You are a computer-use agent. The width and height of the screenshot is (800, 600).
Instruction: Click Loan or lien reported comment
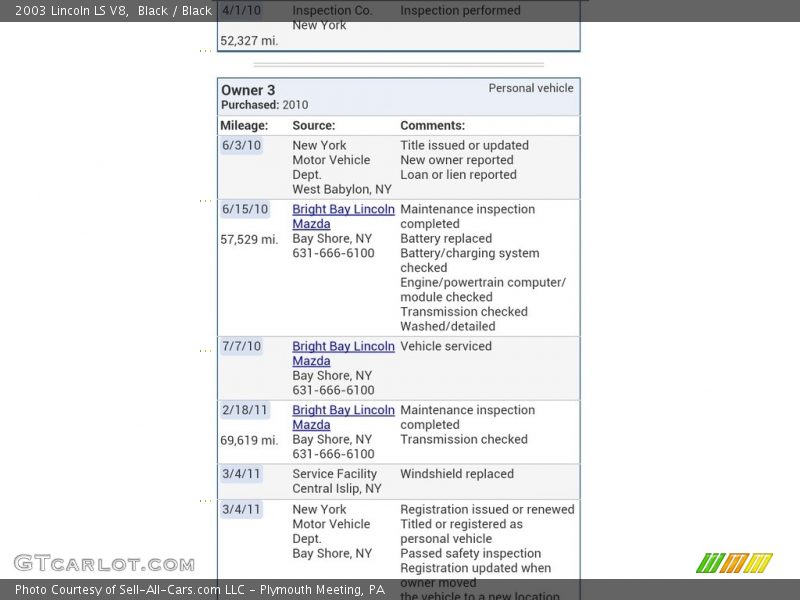tap(458, 175)
